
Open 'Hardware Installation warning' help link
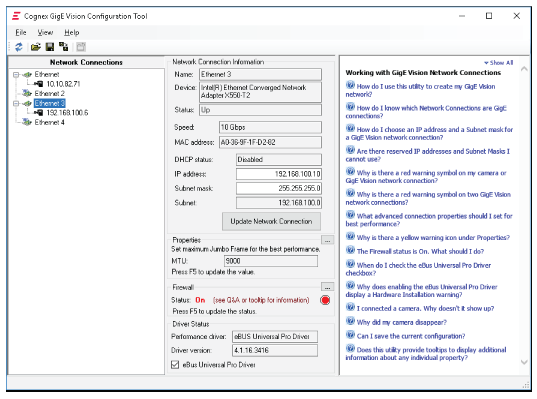click(x=421, y=290)
